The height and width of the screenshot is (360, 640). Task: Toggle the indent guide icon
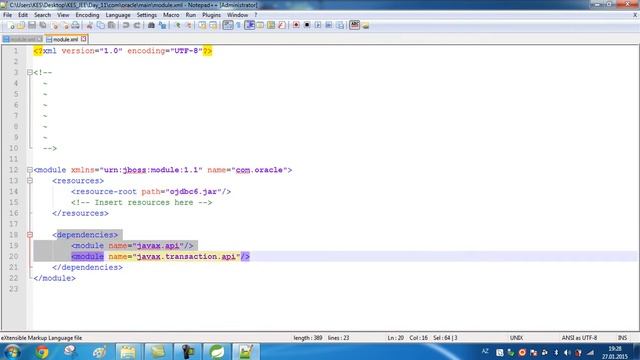[x=250, y=25]
